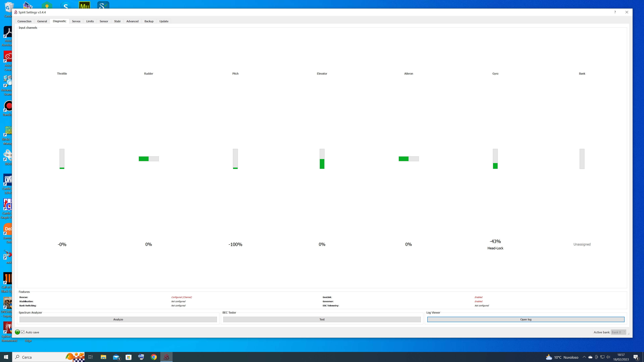The height and width of the screenshot is (362, 644).
Task: Click the Open log button
Action: coord(525,319)
